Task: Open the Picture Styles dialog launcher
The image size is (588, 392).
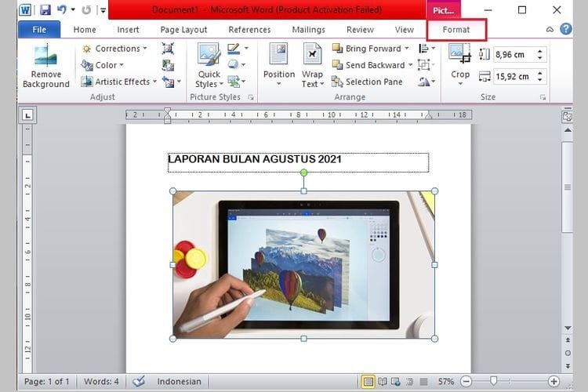Action: coord(251,97)
